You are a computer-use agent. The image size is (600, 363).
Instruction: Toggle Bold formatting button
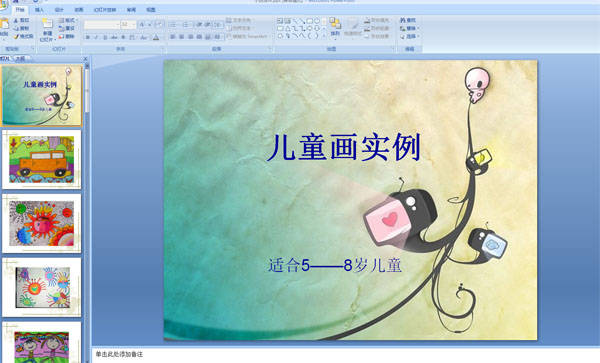88,37
